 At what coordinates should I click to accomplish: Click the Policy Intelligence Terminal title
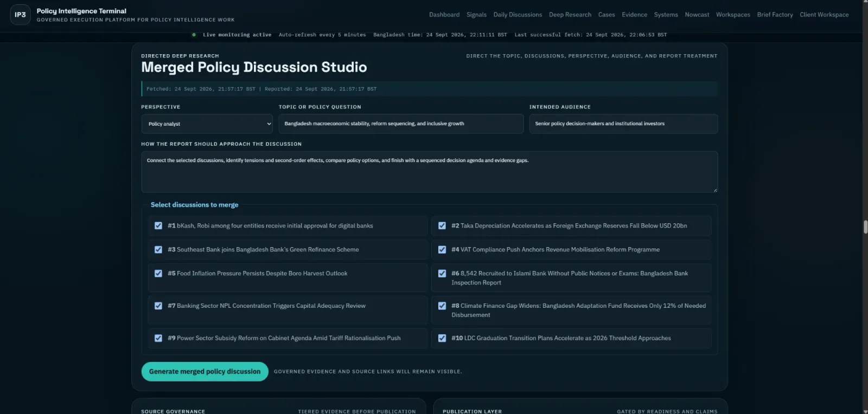81,11
